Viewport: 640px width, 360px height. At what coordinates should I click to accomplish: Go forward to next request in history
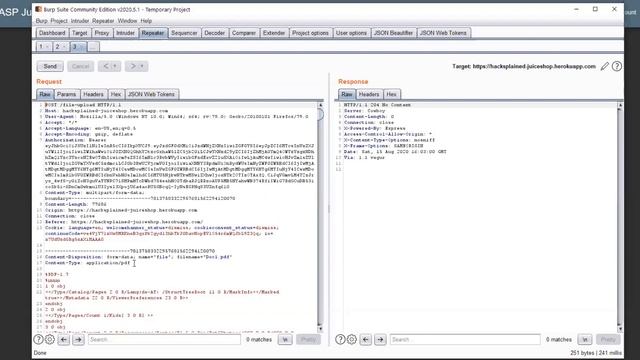pyautogui.click(x=133, y=66)
